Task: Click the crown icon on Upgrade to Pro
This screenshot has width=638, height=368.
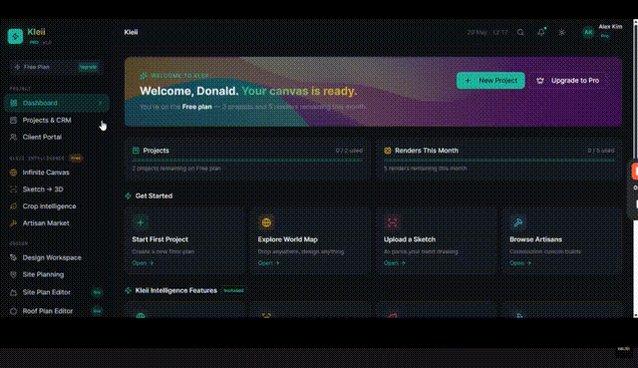Action: point(540,81)
